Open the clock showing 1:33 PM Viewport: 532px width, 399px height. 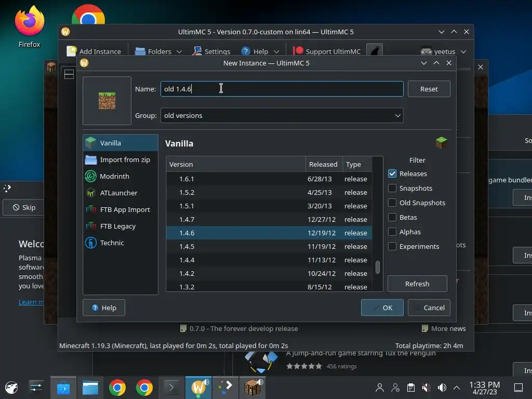click(x=485, y=388)
